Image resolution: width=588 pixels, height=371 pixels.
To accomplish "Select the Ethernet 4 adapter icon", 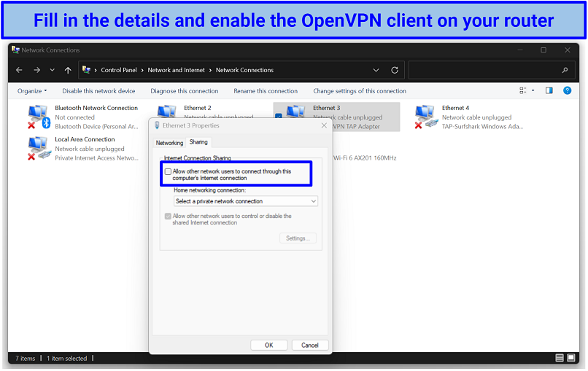I will coord(426,117).
